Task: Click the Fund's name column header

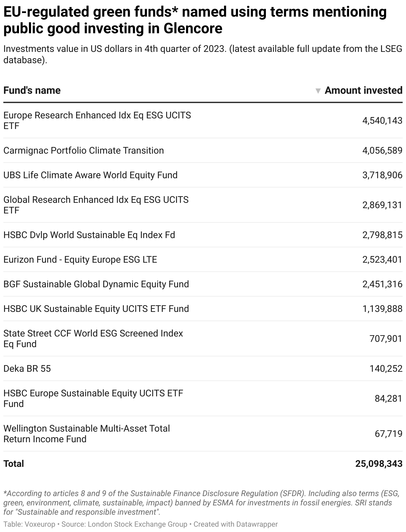Action: pyautogui.click(x=32, y=90)
